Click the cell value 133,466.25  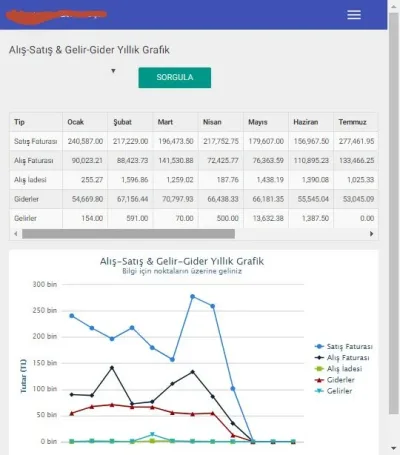pos(357,161)
